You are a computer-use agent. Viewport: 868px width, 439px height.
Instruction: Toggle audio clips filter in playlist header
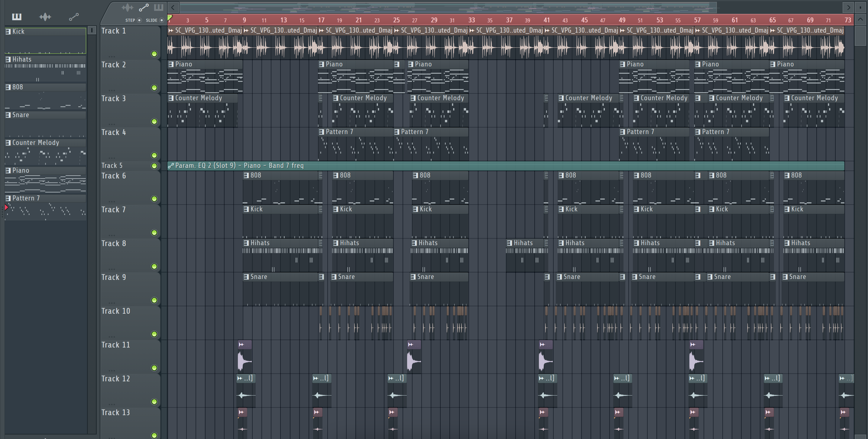(127, 8)
